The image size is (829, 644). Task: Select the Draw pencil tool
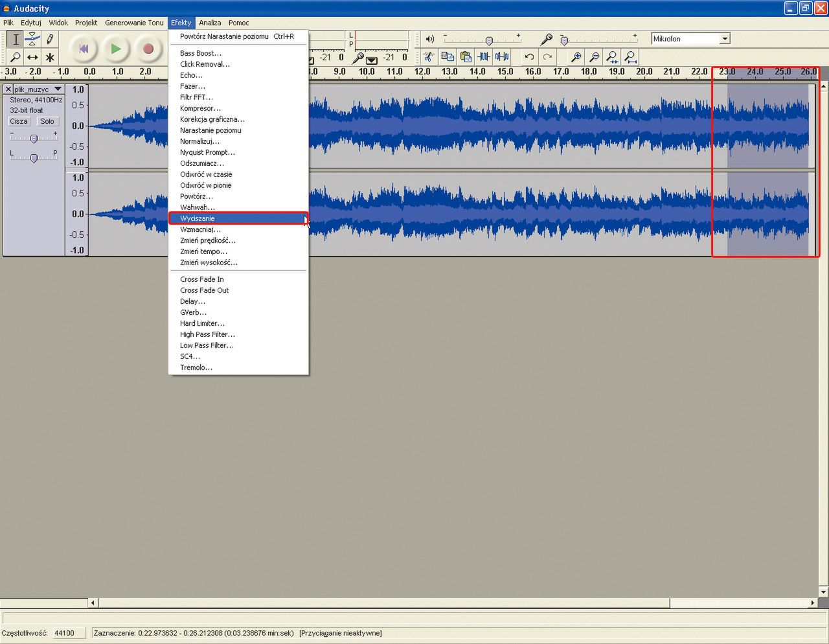[50, 40]
